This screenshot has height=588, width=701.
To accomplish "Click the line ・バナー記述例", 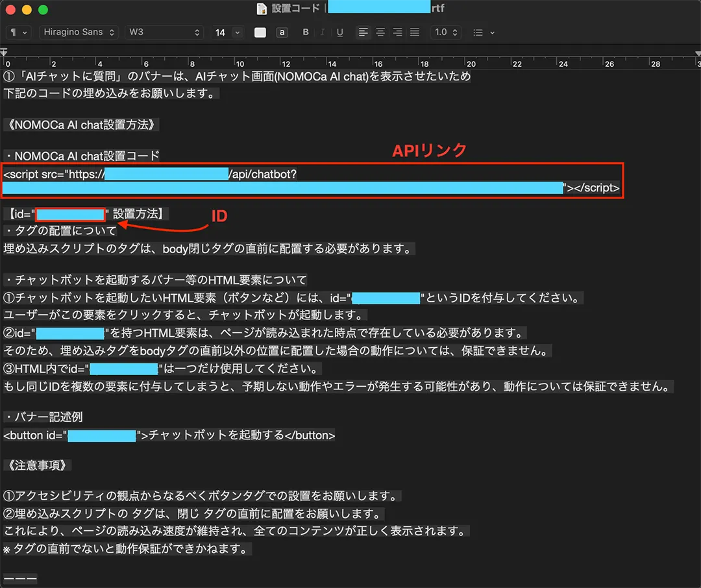I will [x=43, y=417].
